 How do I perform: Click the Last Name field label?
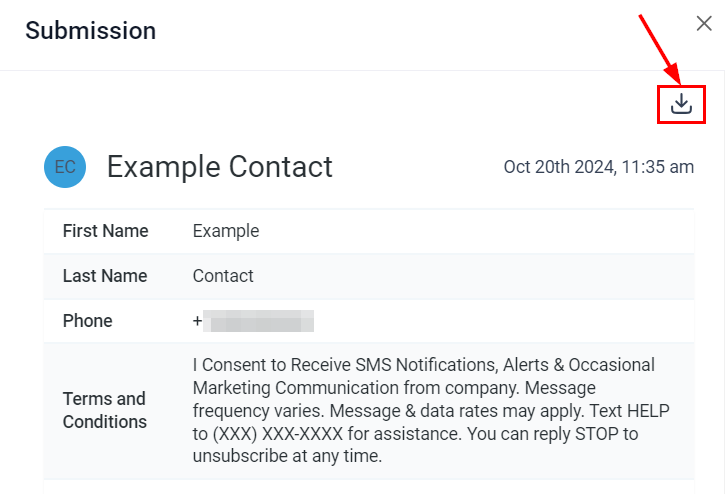105,276
